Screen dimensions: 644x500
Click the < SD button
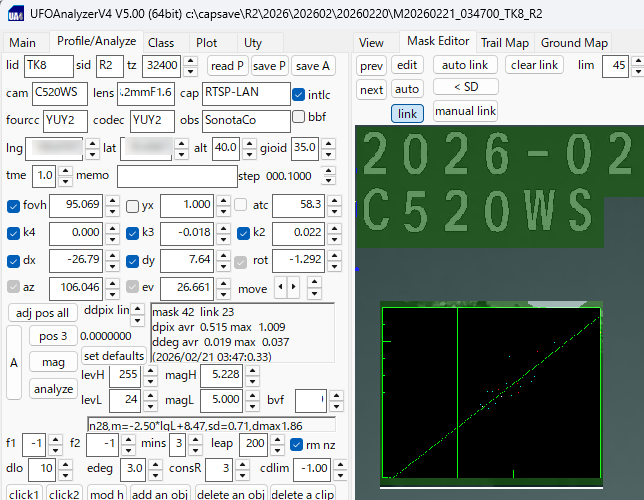click(x=466, y=87)
